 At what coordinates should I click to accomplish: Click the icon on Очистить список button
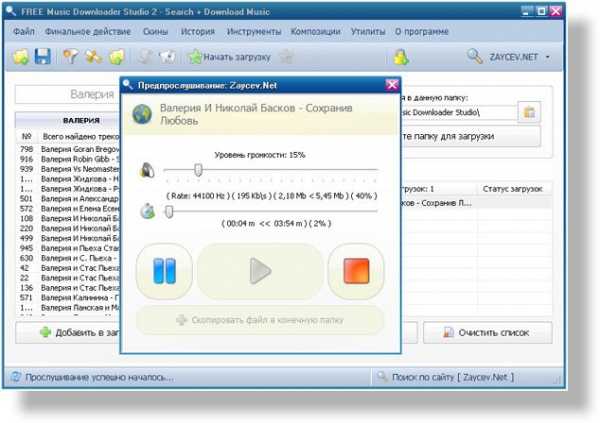448,332
